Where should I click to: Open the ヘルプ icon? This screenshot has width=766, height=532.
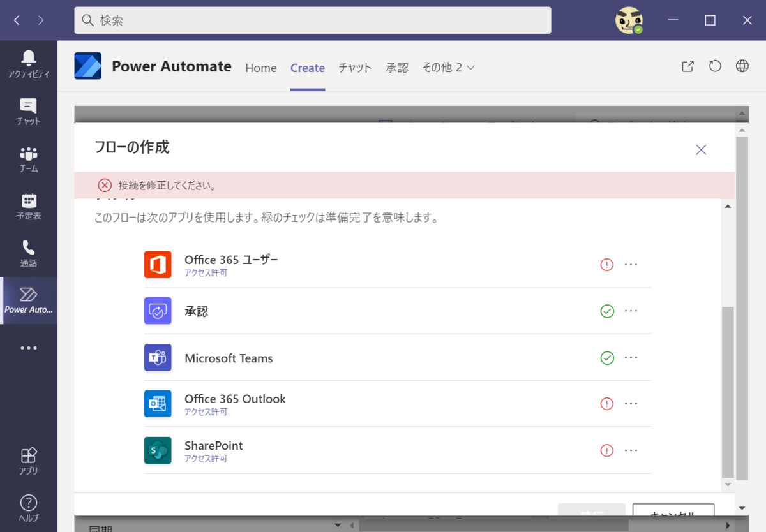[x=28, y=508]
